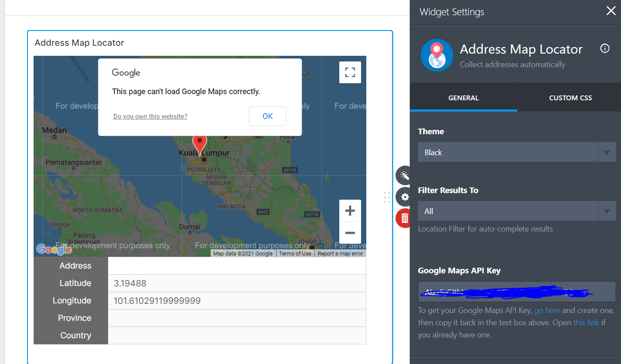Open the widget gear settings icon

pyautogui.click(x=403, y=197)
